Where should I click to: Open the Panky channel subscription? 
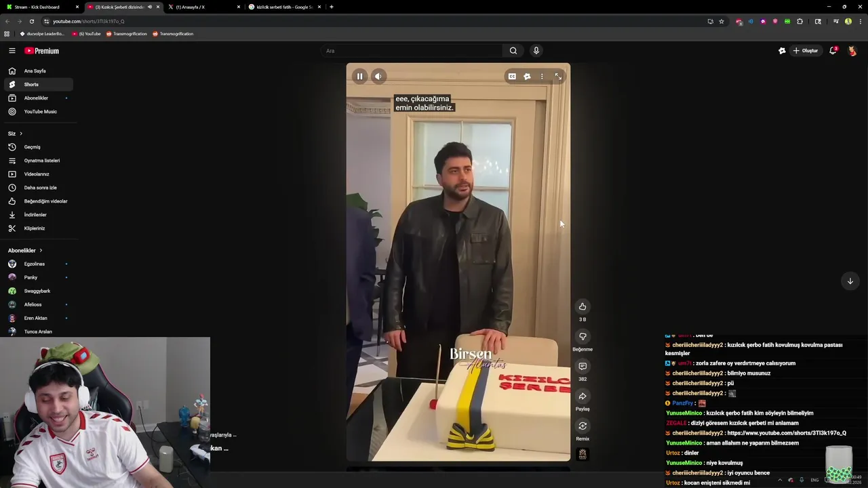[x=38, y=277]
